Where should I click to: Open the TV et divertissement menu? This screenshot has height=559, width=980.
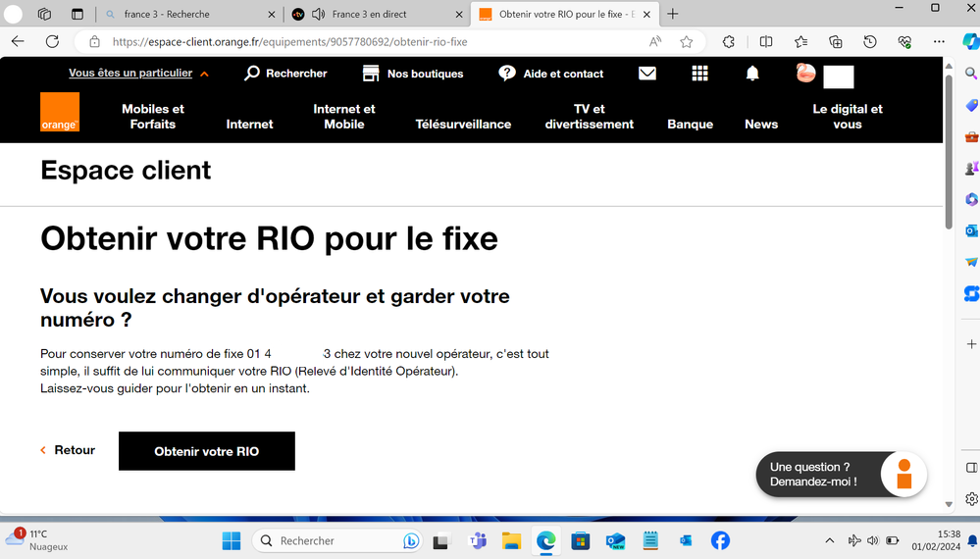click(589, 116)
